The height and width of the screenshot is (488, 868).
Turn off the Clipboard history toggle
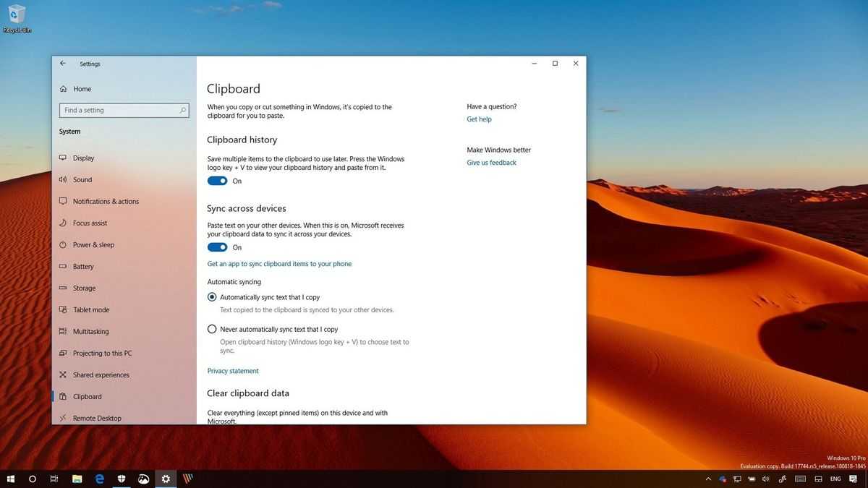pos(217,181)
